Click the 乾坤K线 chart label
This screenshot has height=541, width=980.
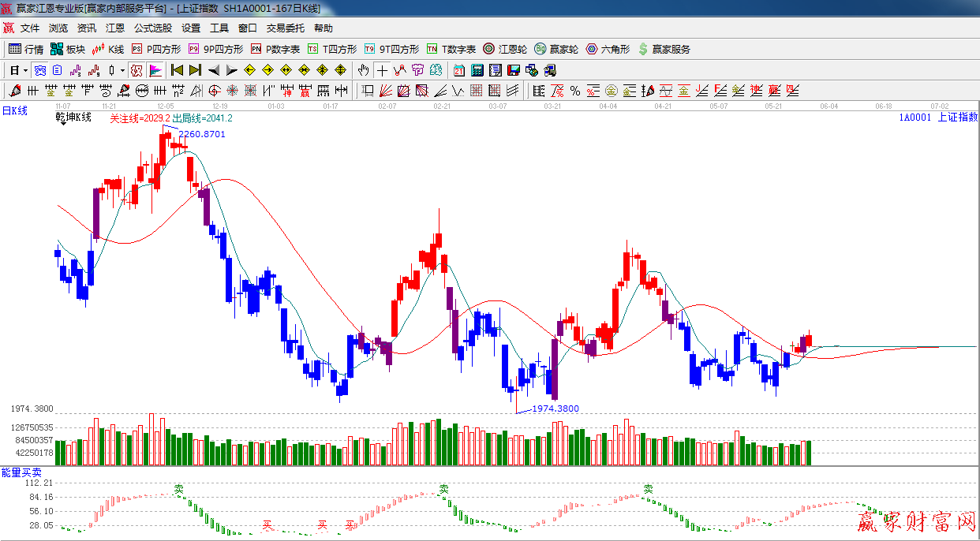(73, 118)
